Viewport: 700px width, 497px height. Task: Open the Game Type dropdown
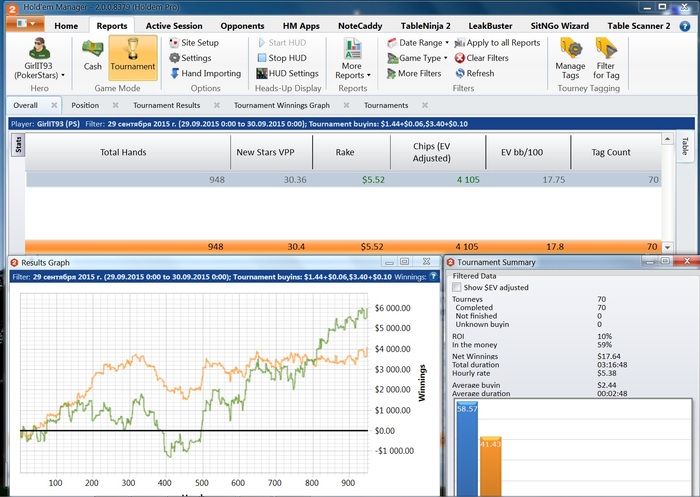pos(422,58)
